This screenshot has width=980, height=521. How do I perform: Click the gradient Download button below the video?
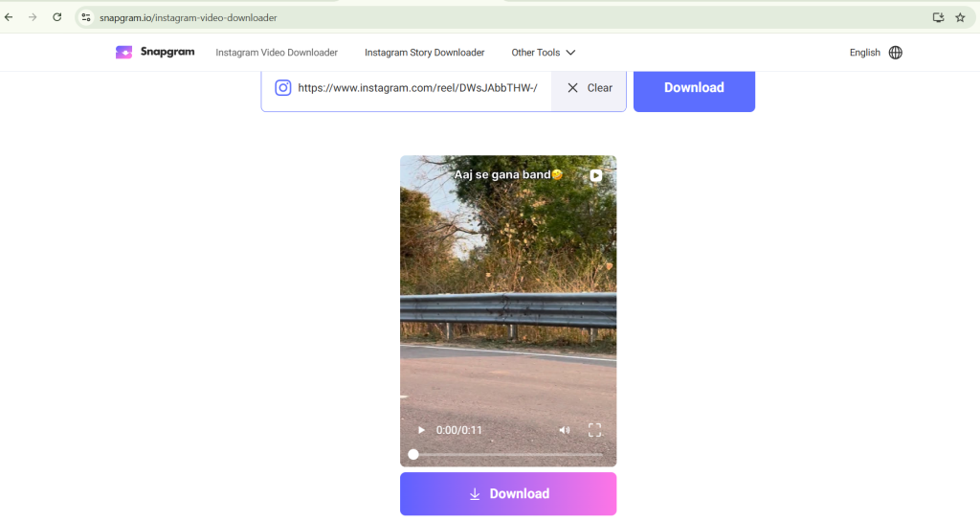[x=508, y=494]
